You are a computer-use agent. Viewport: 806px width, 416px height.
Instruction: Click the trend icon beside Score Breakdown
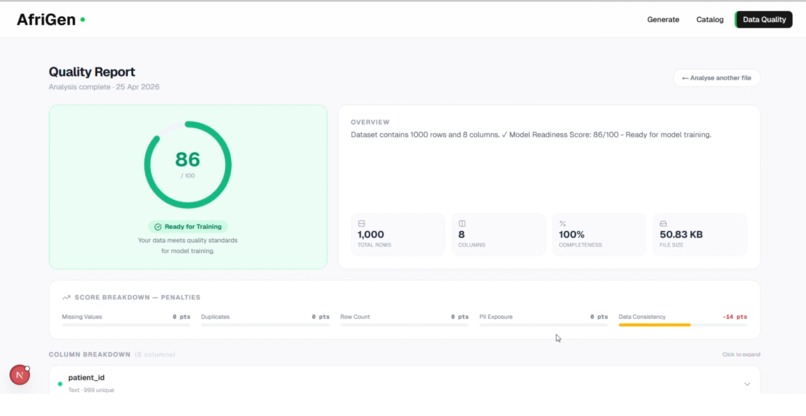(66, 297)
